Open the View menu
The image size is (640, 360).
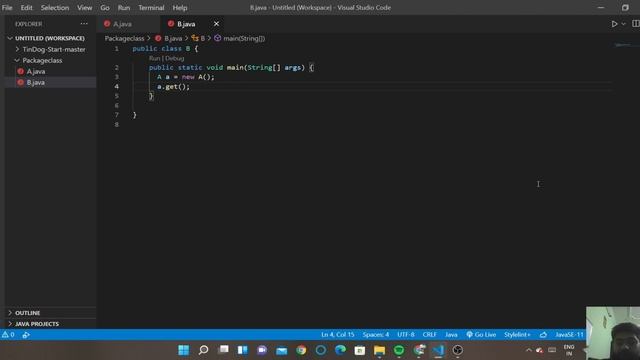click(x=84, y=8)
